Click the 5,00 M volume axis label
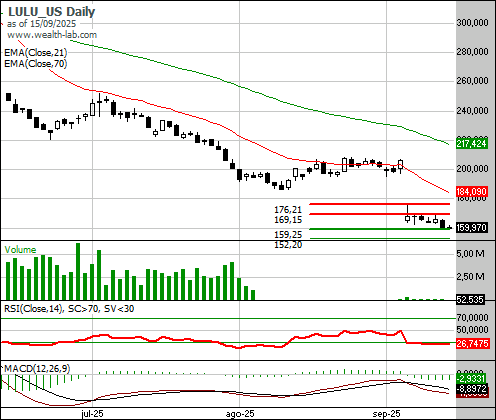The image size is (496, 420). 470,254
